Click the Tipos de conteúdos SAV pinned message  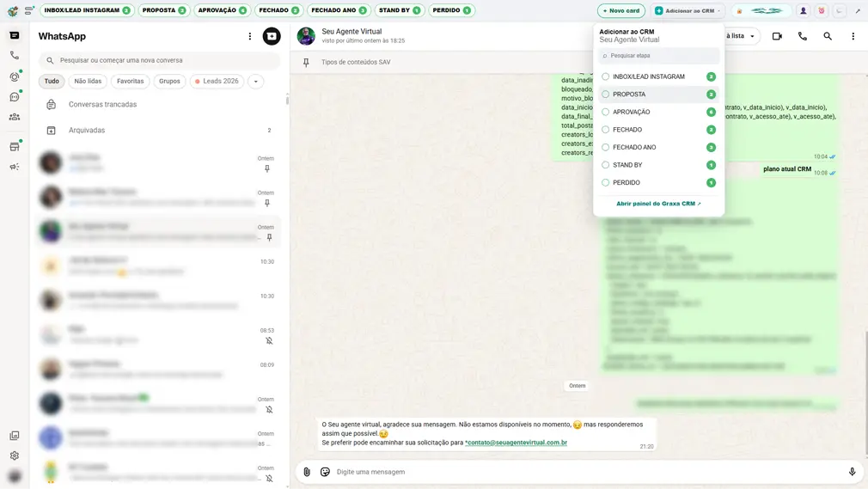356,62
